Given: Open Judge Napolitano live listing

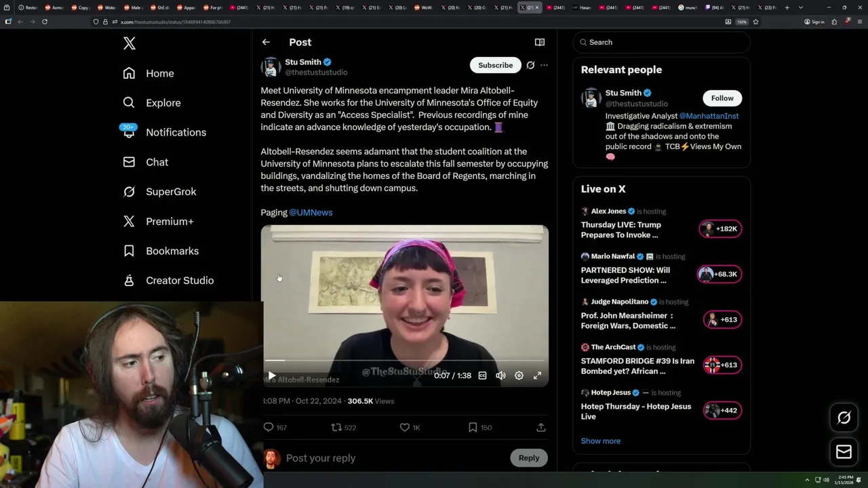Looking at the screenshot, I should pos(661,314).
